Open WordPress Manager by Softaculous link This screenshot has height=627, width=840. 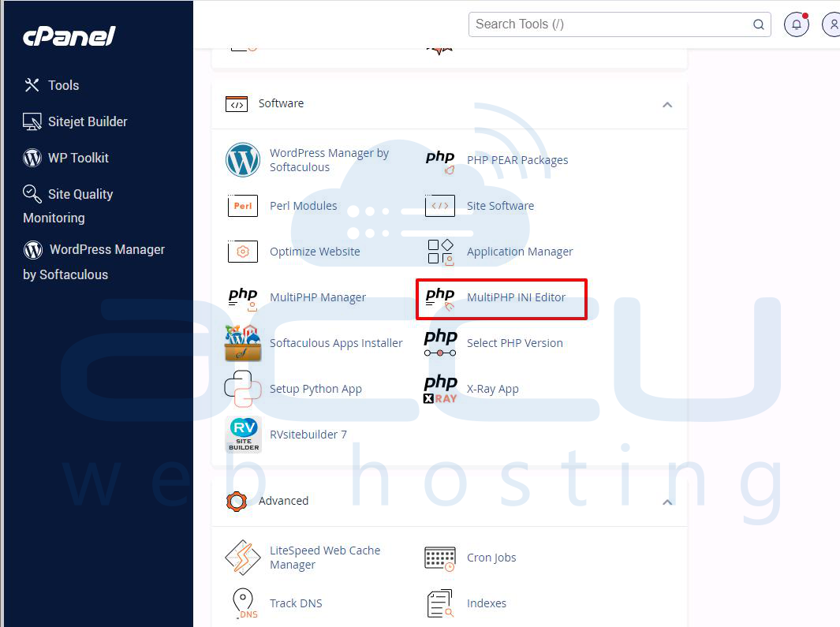(x=329, y=159)
